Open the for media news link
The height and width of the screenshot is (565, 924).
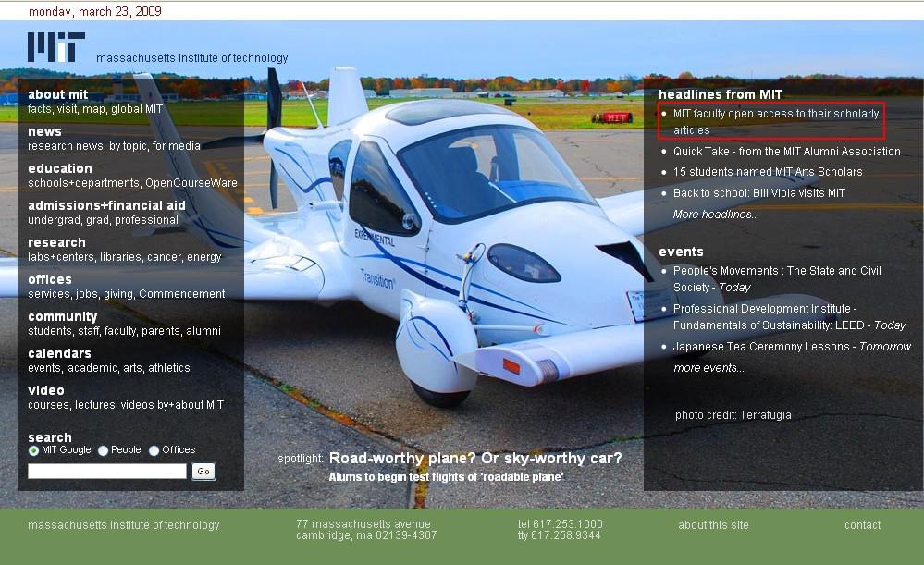(x=176, y=146)
